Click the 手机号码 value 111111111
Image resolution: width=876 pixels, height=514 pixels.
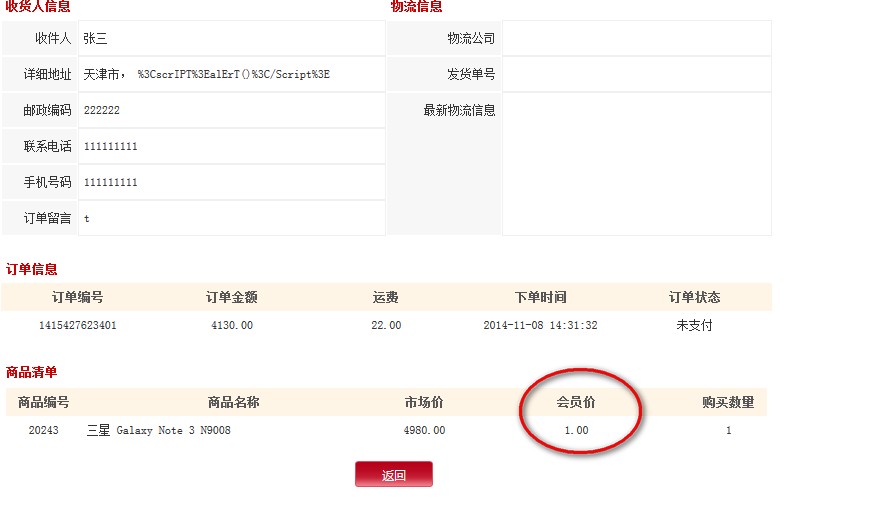click(x=111, y=182)
